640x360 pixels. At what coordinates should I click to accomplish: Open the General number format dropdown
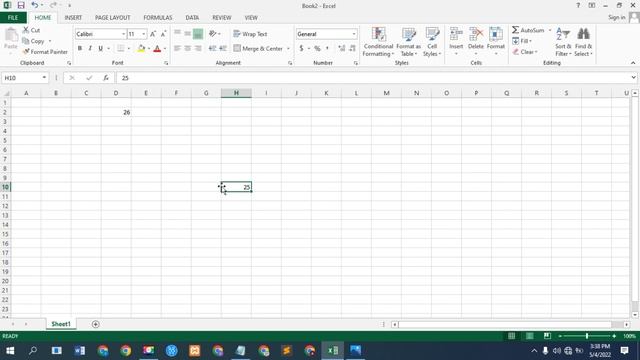(354, 34)
